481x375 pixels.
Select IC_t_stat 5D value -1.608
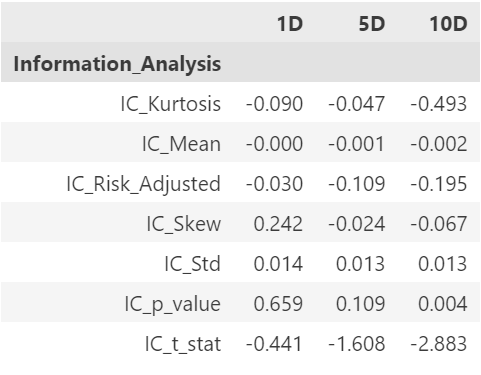pyautogui.click(x=357, y=344)
